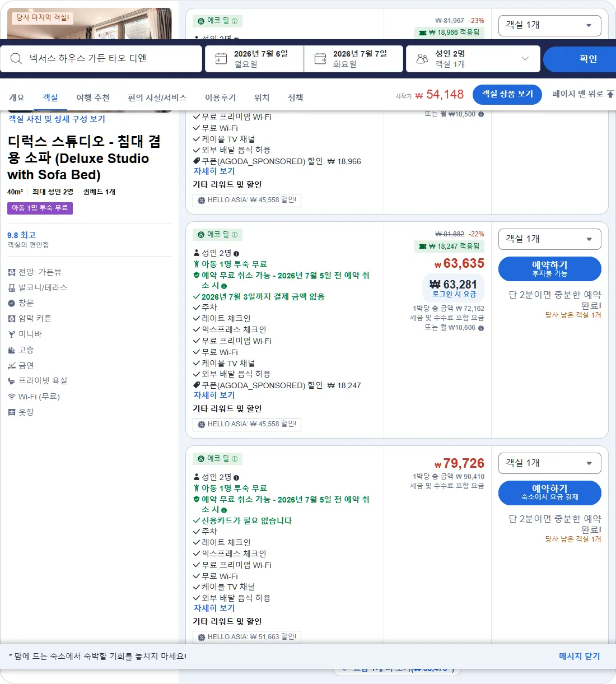Click the hotel name search field
616x684 pixels.
click(x=101, y=58)
